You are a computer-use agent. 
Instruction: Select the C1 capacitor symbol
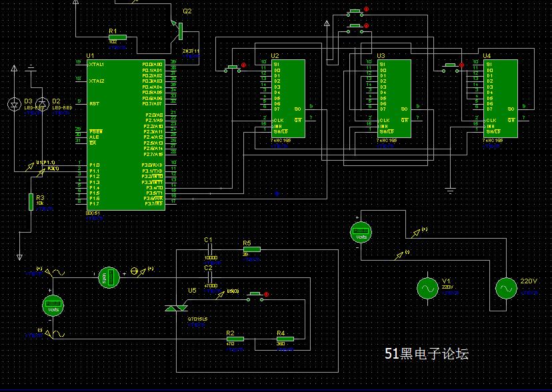tap(209, 250)
